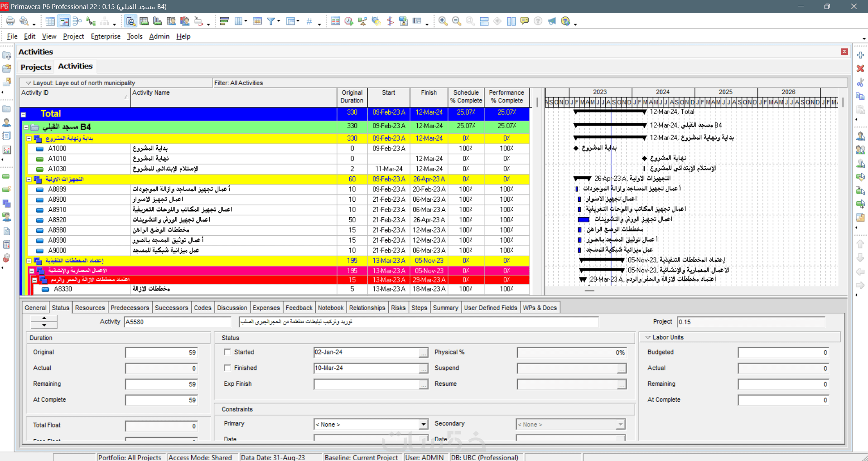Collapse the التجهيزات الاولية WBS group
Viewport: 868px width, 461px height.
click(29, 180)
